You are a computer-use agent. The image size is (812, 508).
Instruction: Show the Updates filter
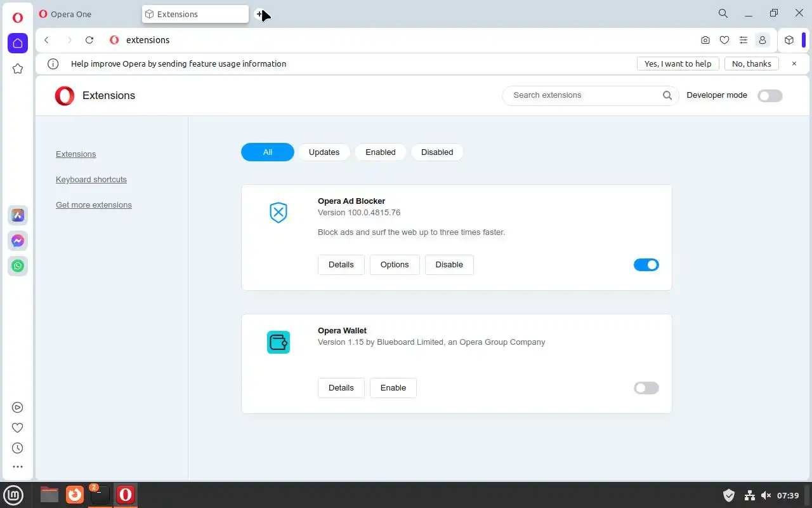[324, 152]
